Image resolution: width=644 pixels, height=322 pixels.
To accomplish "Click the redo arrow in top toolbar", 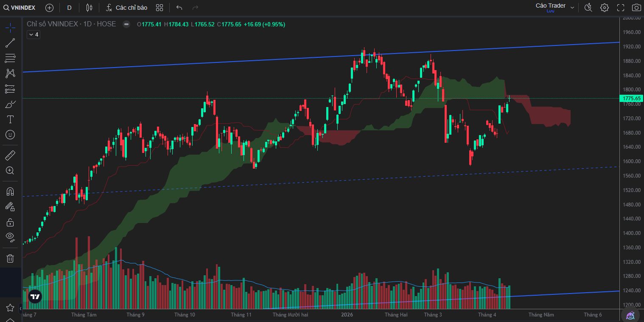I will tap(195, 8).
